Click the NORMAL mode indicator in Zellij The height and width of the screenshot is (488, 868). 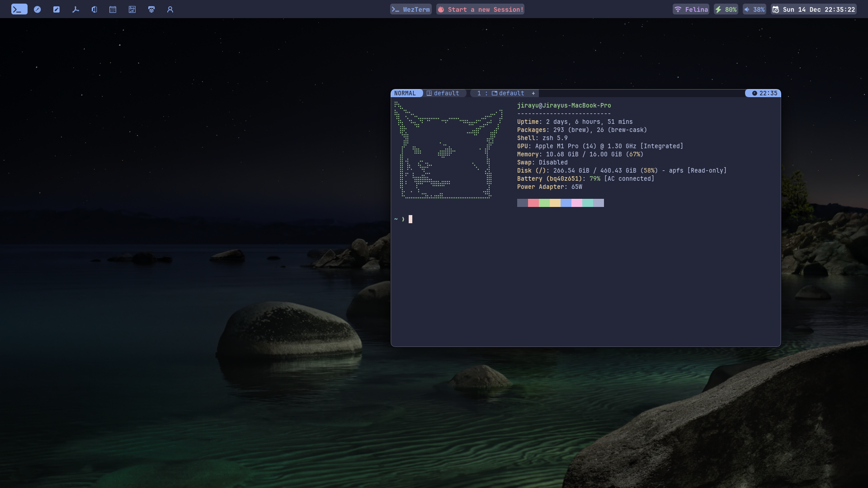(406, 93)
